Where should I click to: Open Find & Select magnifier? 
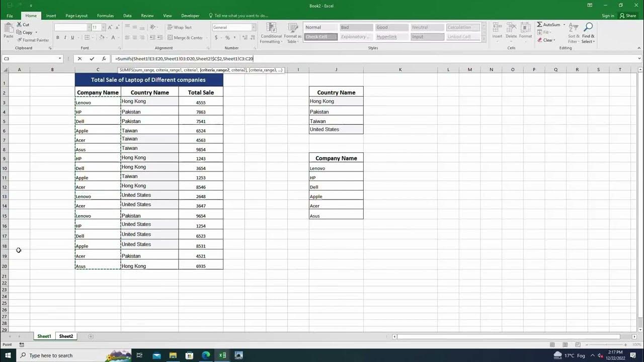[x=588, y=32]
